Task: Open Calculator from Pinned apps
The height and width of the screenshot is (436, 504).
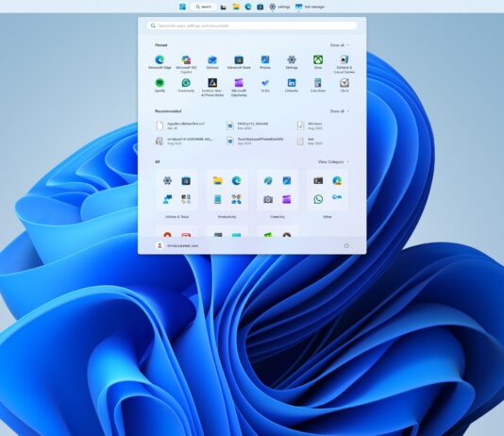Action: [318, 85]
